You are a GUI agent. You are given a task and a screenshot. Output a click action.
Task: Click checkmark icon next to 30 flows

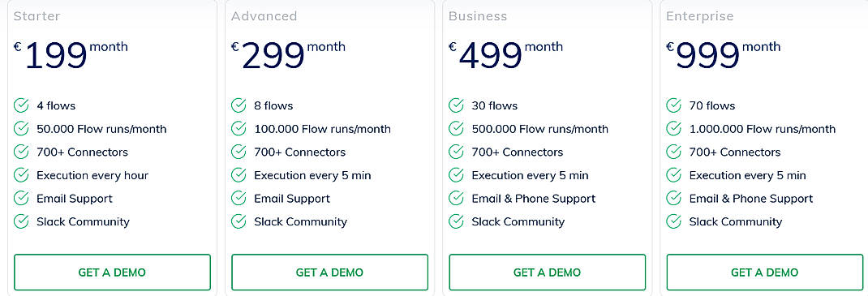456,105
